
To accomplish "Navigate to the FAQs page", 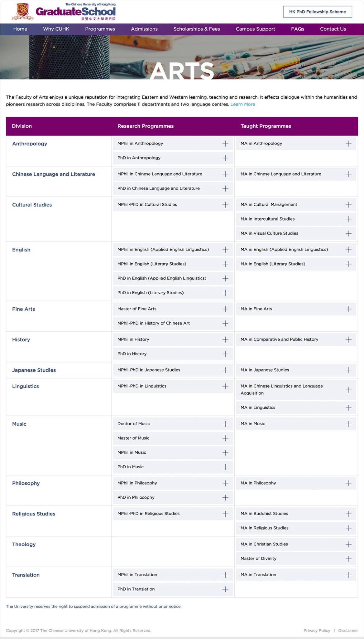I will [298, 29].
